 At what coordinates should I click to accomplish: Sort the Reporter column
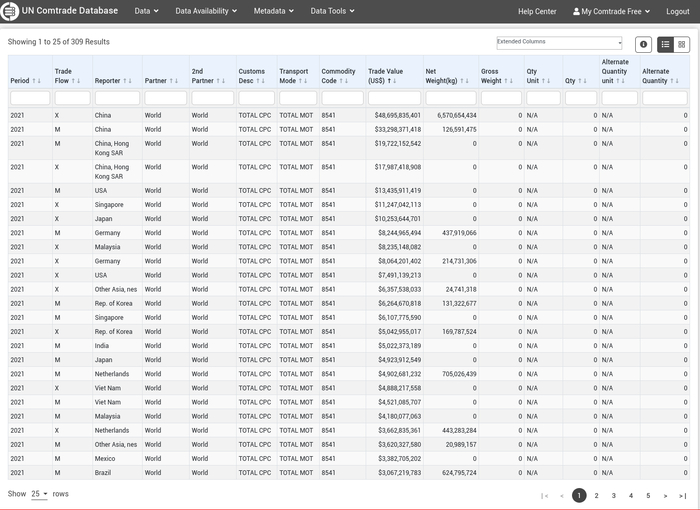click(129, 80)
